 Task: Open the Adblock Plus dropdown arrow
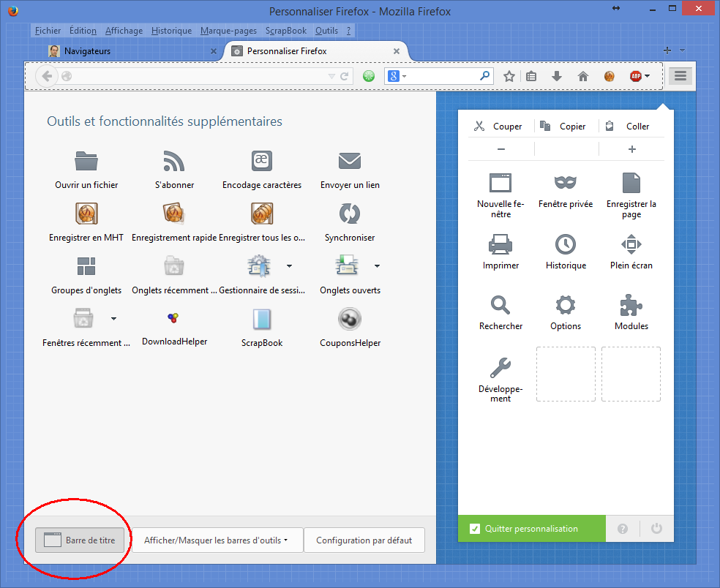pos(648,76)
